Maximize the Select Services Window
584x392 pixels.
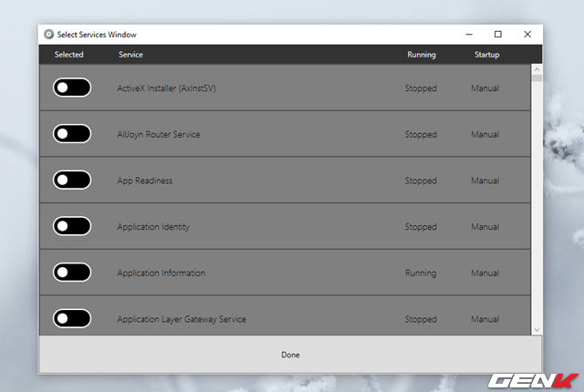(498, 35)
